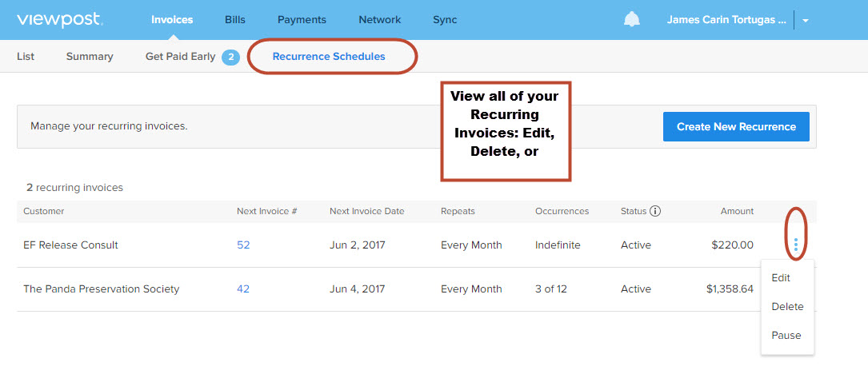Choose Pause from the context menu
Viewport: 868px width, 378px height.
click(786, 336)
